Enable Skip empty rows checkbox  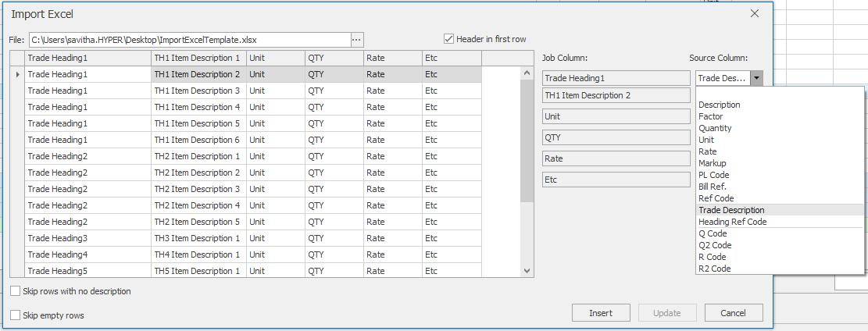pos(15,315)
